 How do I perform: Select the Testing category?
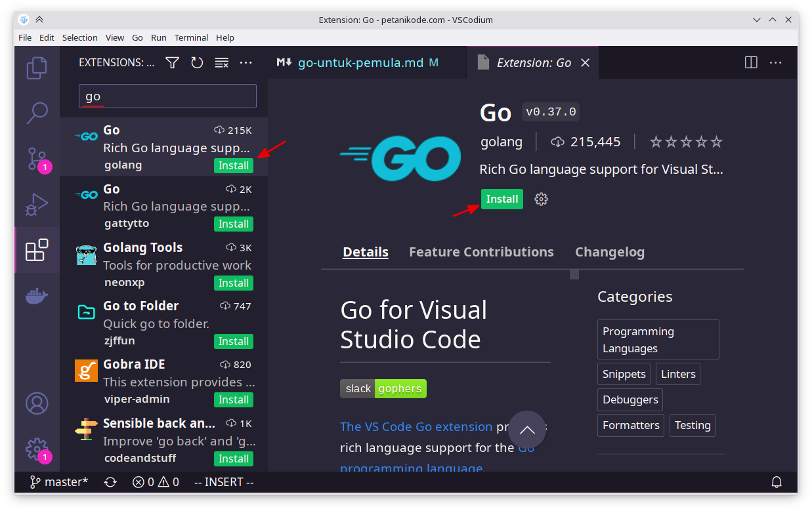pos(693,425)
